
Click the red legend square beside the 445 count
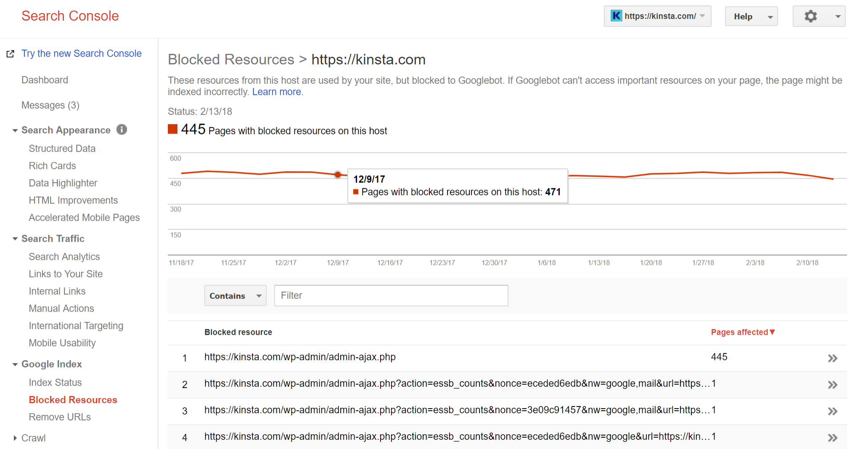[172, 129]
